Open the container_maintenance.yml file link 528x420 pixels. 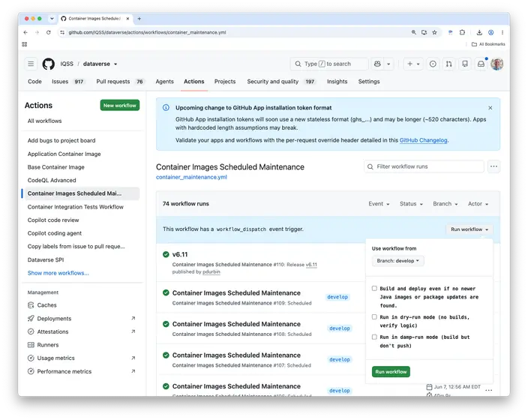click(x=191, y=177)
